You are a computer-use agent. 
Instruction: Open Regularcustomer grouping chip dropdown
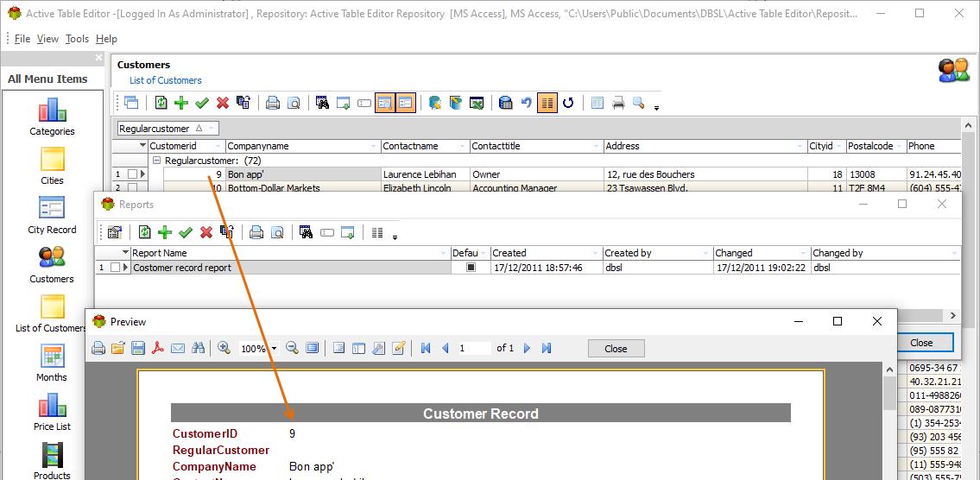(212, 128)
